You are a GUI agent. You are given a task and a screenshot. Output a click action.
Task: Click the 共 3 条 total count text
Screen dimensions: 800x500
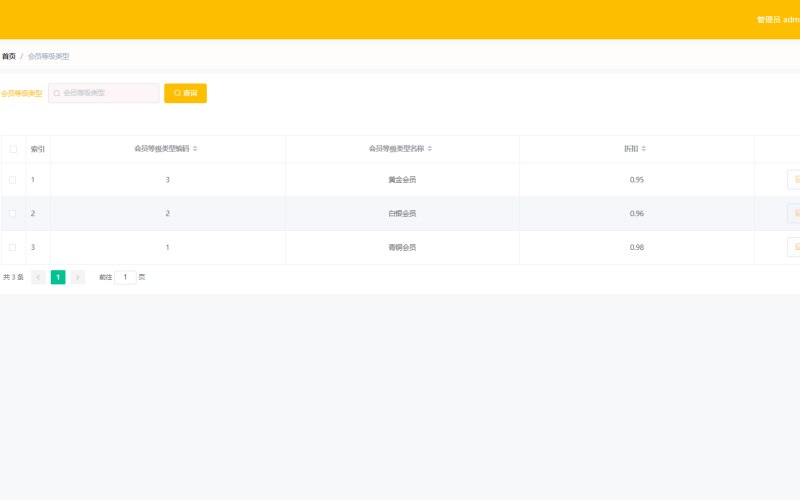(x=13, y=277)
